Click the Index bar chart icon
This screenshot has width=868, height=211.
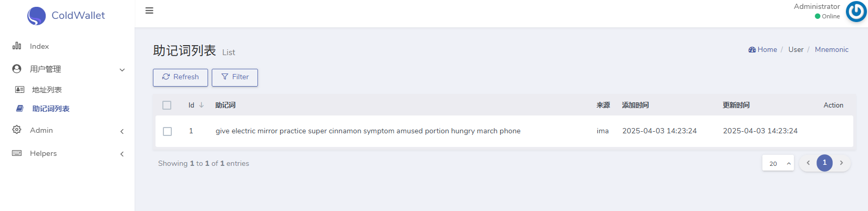17,46
